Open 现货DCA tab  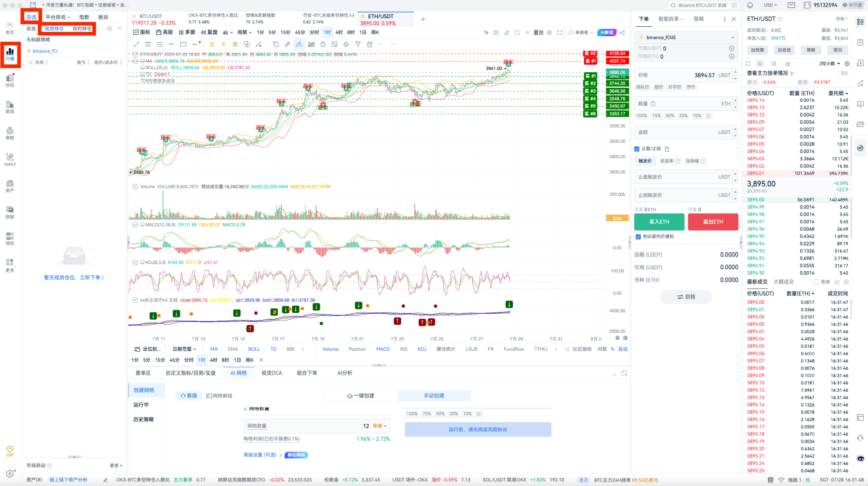coord(271,373)
